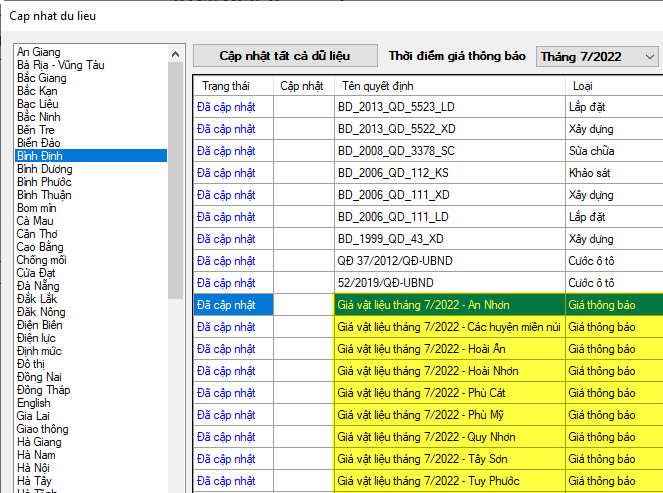Choose Giao thông in the left list

click(42, 429)
